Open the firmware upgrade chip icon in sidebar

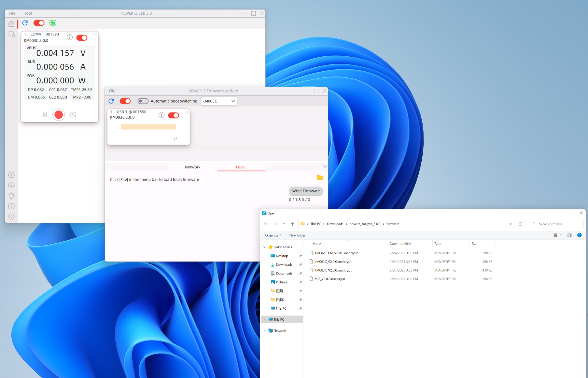(11, 175)
